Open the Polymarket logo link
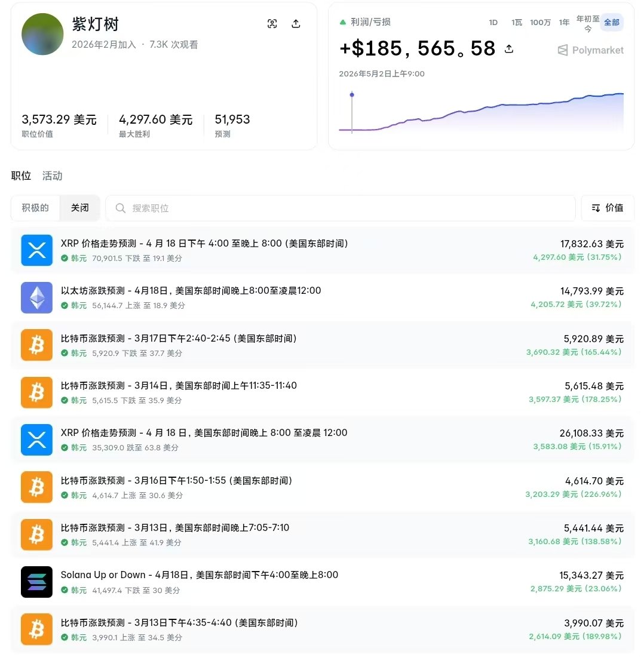 (590, 50)
